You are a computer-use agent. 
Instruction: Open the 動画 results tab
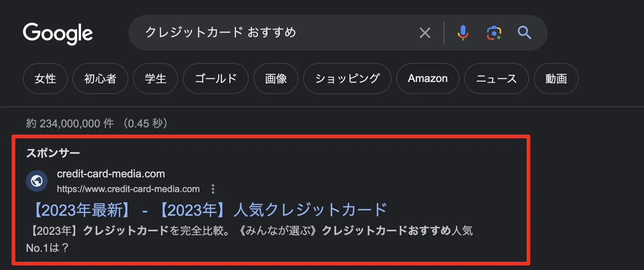tap(556, 78)
